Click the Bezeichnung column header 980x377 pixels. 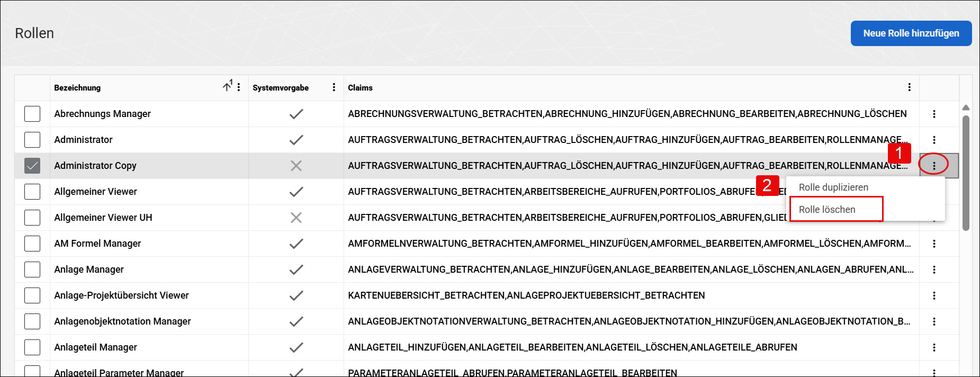[77, 88]
